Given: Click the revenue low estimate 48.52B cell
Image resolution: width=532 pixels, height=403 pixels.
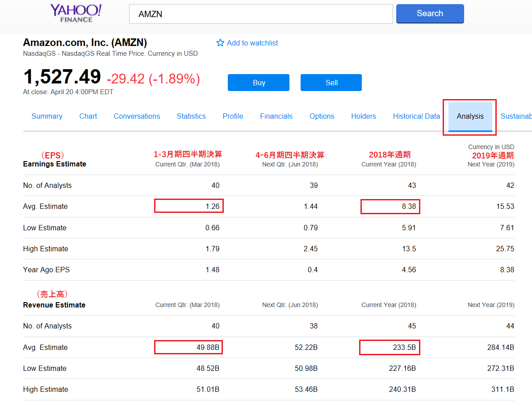Looking at the screenshot, I should pyautogui.click(x=208, y=369).
